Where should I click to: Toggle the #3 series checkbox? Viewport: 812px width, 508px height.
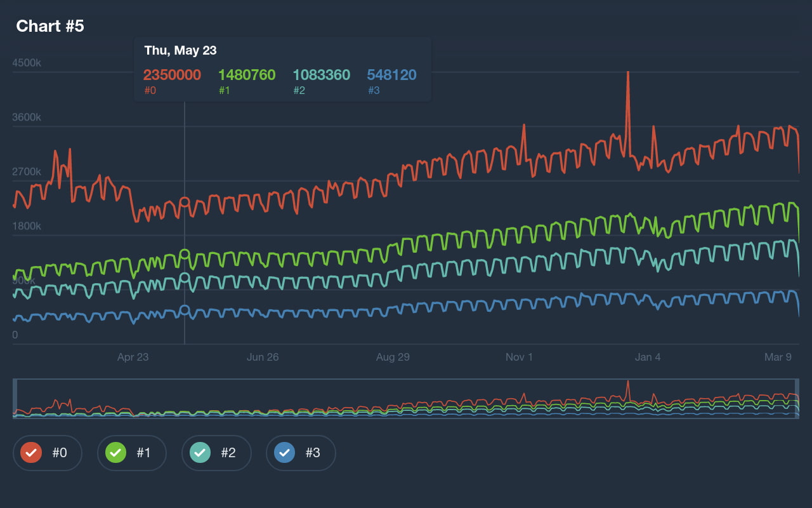click(301, 453)
